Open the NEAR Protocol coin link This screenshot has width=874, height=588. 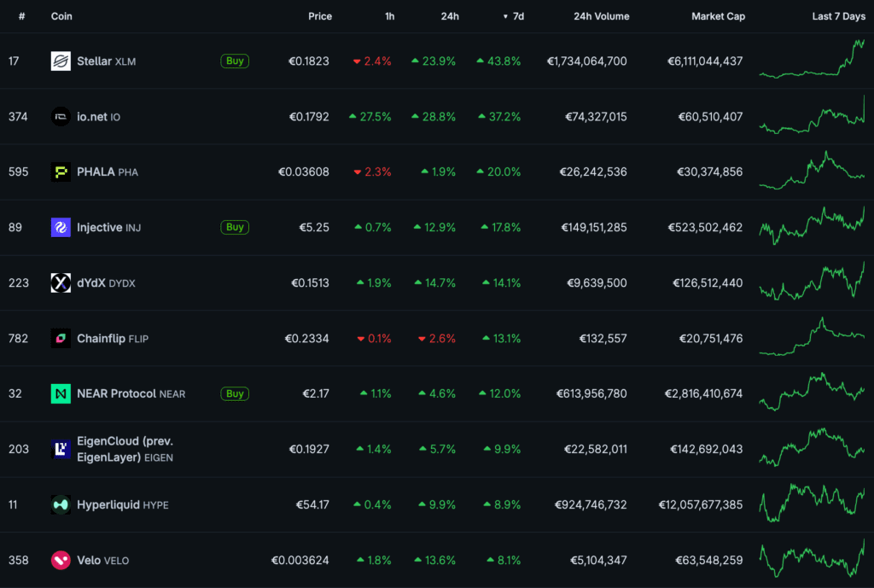131,393
